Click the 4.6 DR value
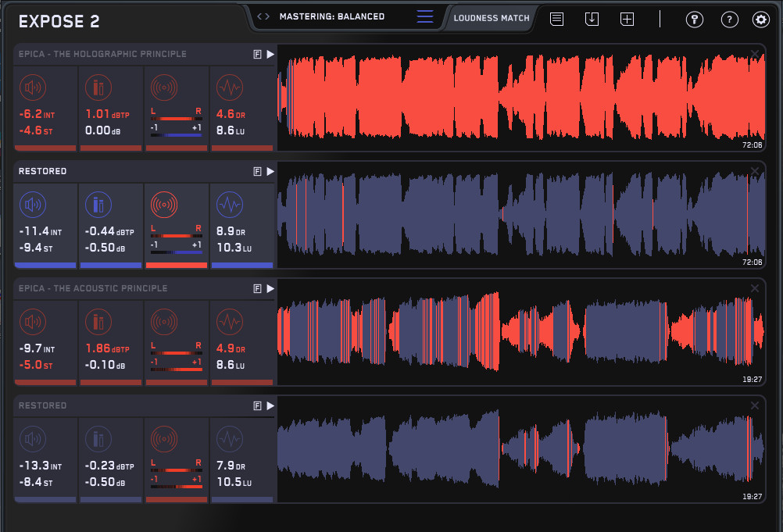 coord(231,114)
